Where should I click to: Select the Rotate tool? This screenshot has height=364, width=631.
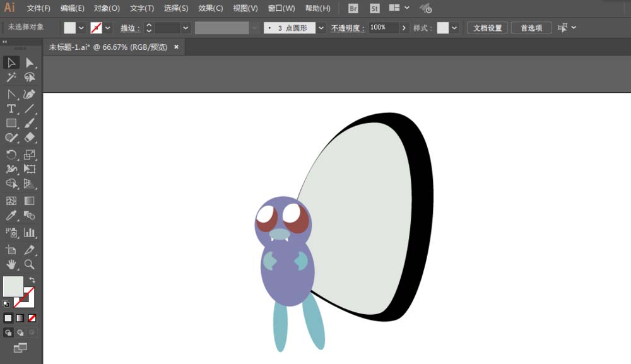click(11, 155)
